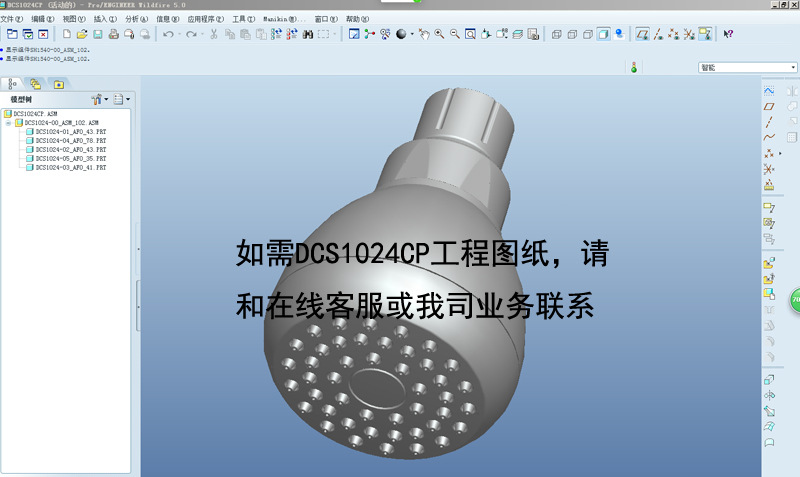The height and width of the screenshot is (477, 800).
Task: Click the Copy icon
Action: 230,34
